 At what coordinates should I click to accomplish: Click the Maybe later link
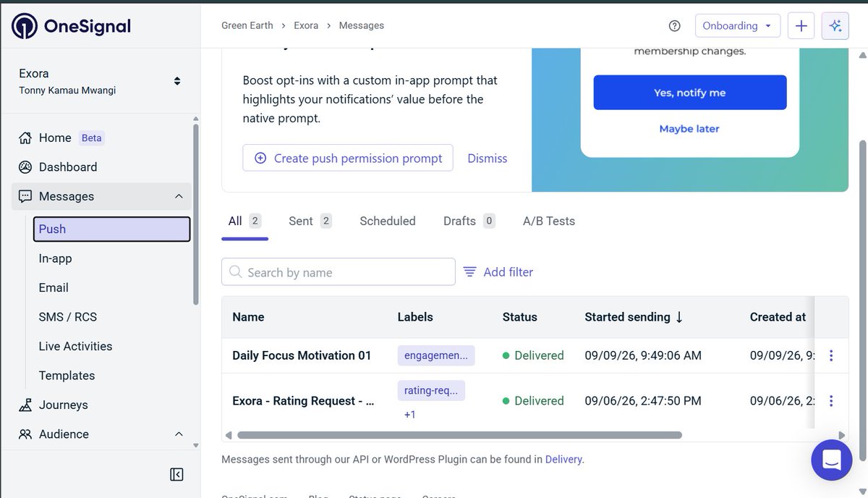click(689, 129)
